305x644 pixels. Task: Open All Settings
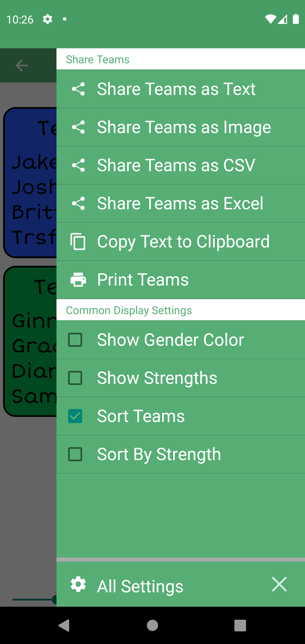[140, 586]
